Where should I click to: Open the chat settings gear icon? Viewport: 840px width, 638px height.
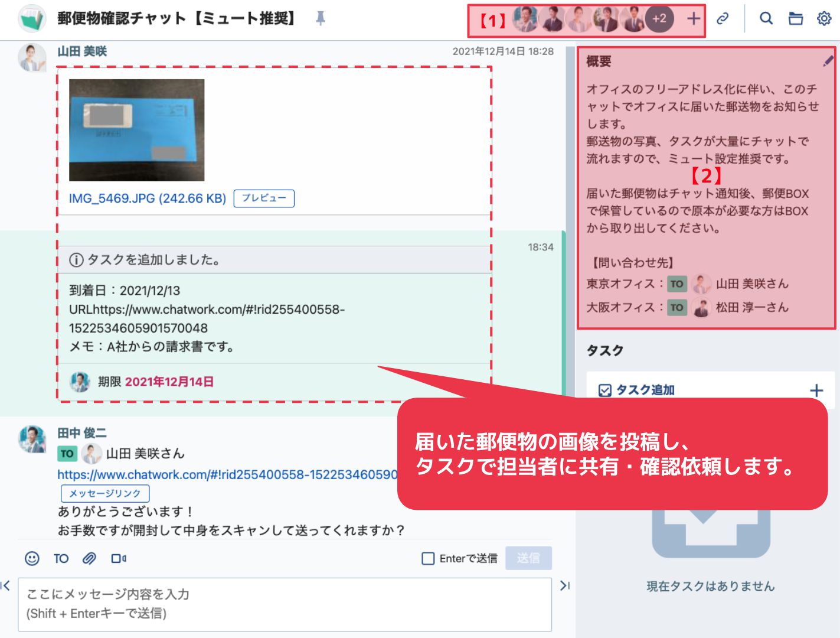[824, 18]
